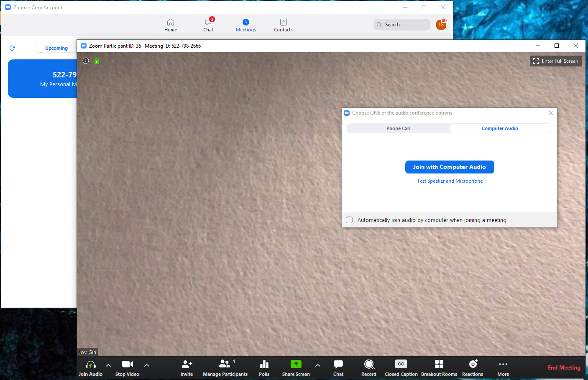Image resolution: width=588 pixels, height=380 pixels.
Task: Switch to the Meetings section
Action: [x=245, y=25]
